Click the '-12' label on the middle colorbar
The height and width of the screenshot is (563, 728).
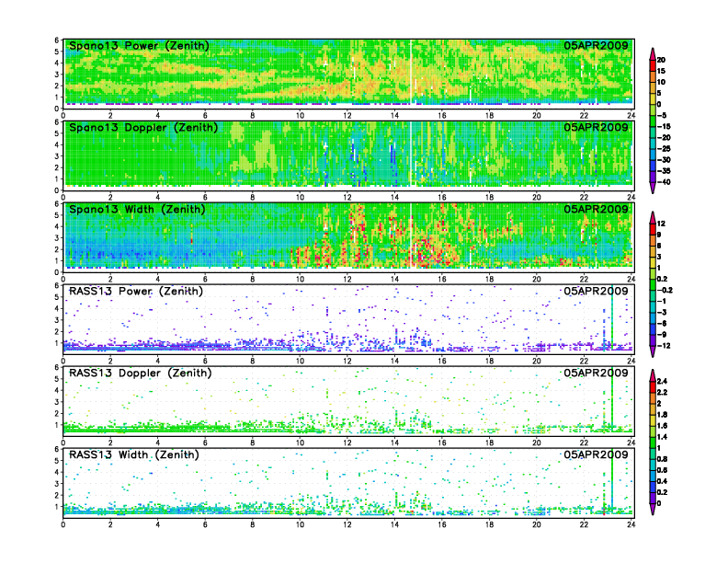[664, 346]
